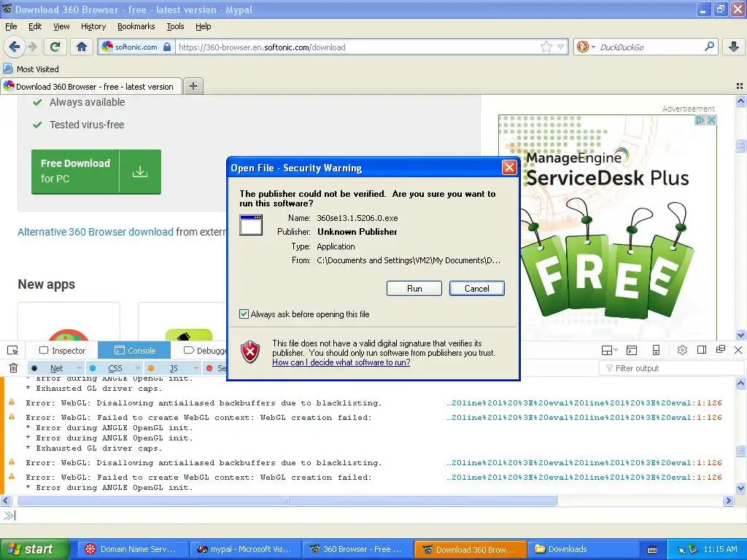Click the ManageEngine ServiceDesk Plus ad
The image size is (747, 560).
(x=608, y=227)
